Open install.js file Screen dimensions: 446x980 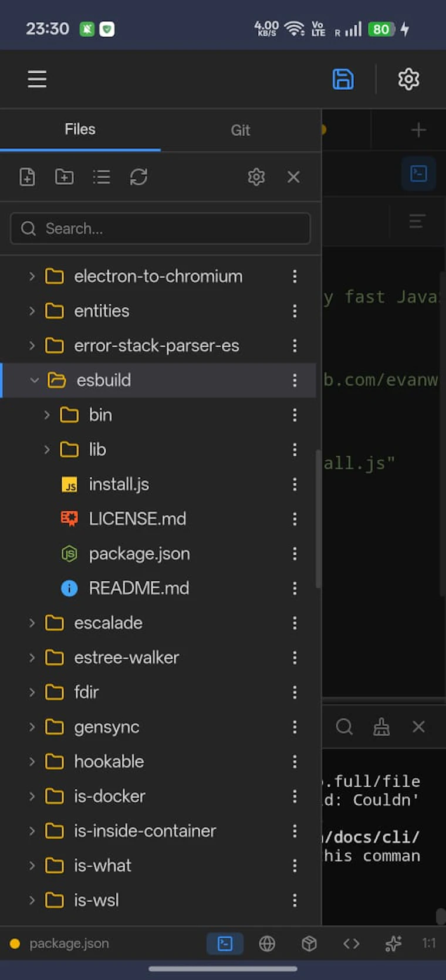click(x=119, y=484)
